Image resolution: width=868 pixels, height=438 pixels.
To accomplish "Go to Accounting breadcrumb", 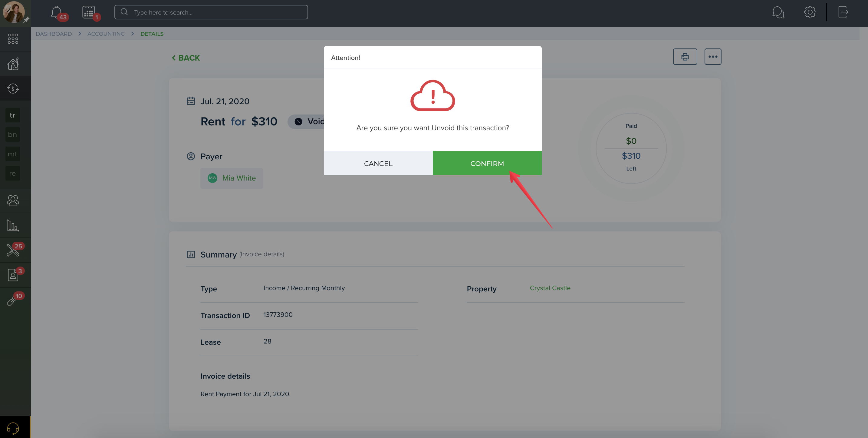I will tap(106, 34).
